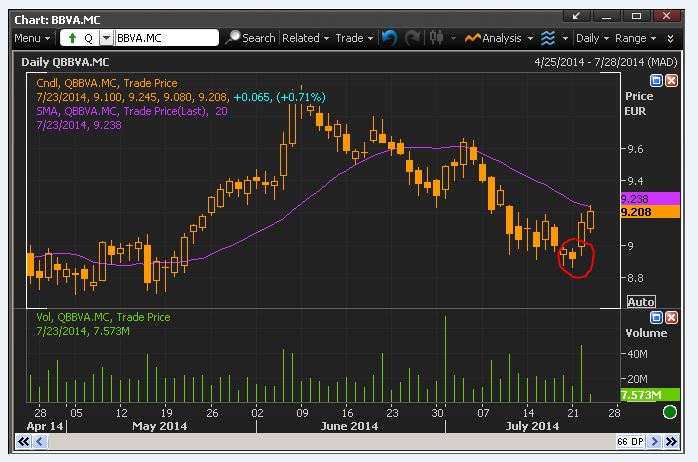Viewport: 698px width, 462px height.
Task: Close the chart window
Action: click(666, 16)
